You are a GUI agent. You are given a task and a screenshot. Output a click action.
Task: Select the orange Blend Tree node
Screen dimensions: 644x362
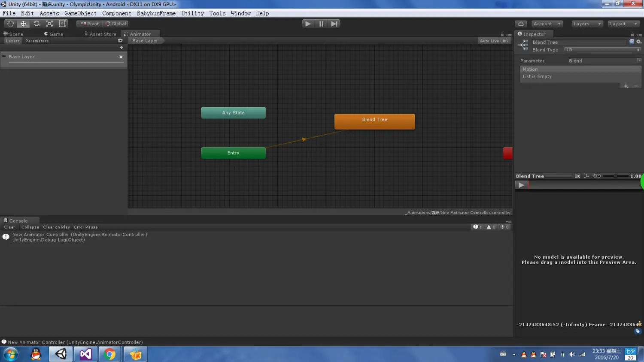click(374, 121)
